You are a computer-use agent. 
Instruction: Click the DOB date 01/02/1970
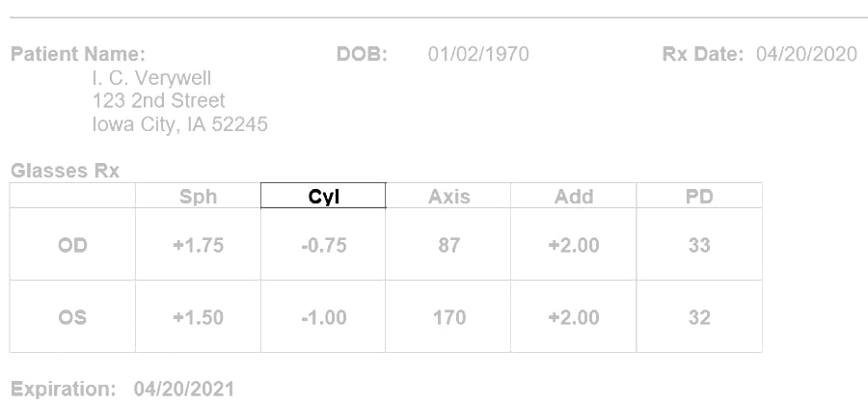pos(478,54)
